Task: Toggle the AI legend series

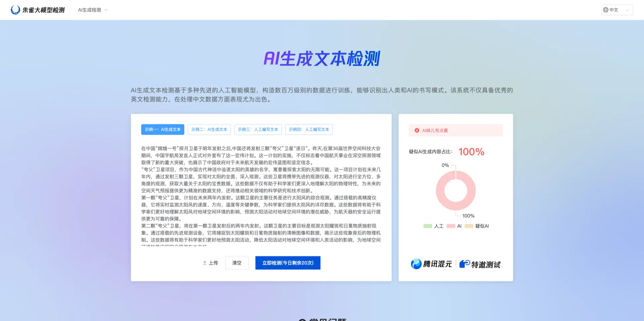Action: pyautogui.click(x=454, y=226)
